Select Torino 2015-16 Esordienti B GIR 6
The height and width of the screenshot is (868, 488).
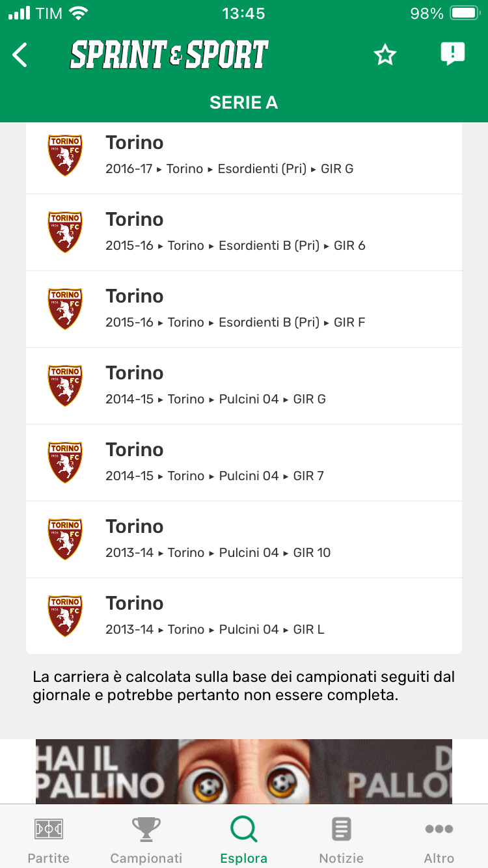(244, 232)
